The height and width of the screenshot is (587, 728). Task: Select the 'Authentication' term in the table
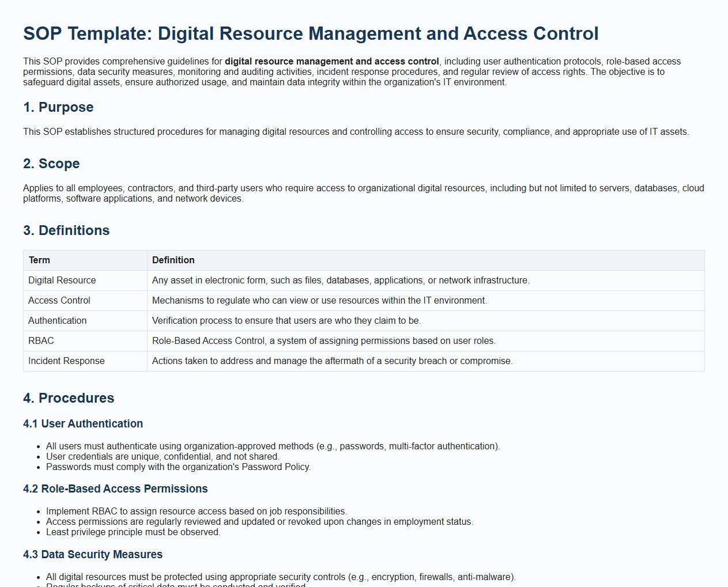point(58,321)
